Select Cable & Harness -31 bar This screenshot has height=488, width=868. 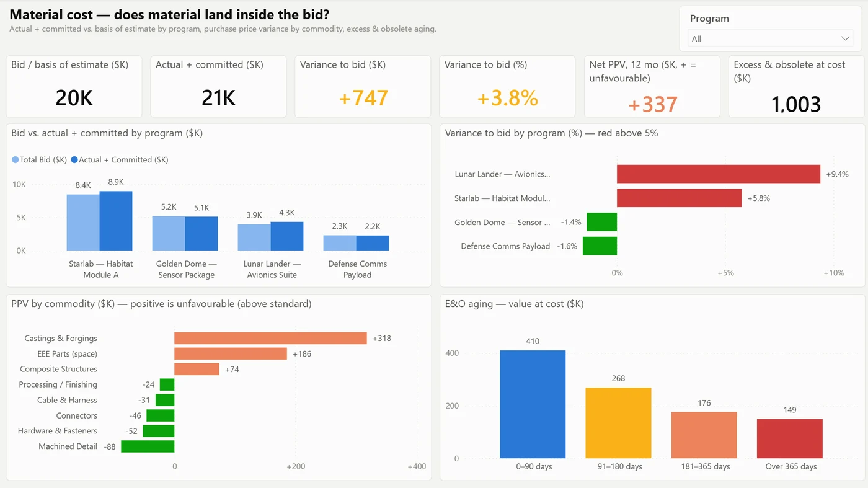[165, 400]
